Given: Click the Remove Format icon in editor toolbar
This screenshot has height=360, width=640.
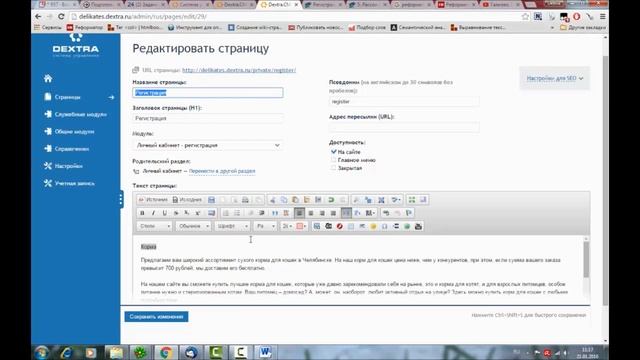Looking at the screenshot, I should coord(211,213).
